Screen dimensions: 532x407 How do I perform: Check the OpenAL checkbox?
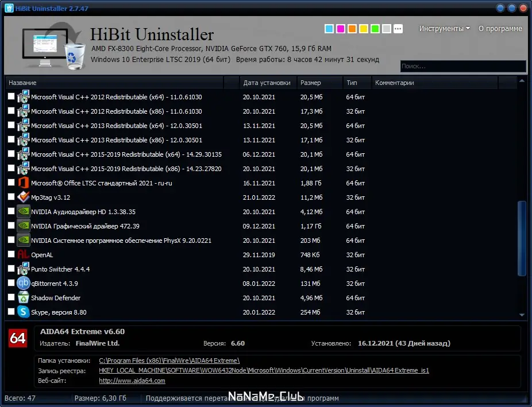point(11,254)
